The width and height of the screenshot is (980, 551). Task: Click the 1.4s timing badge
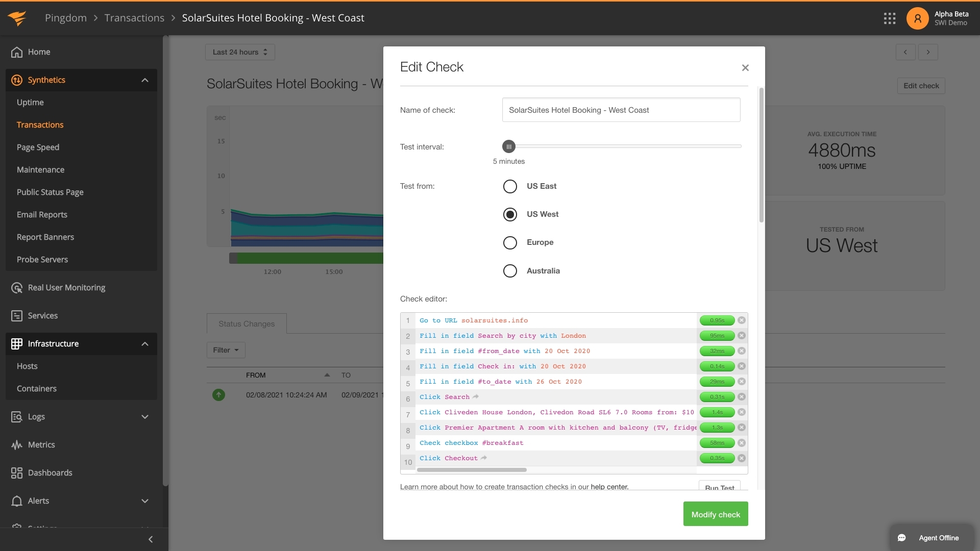[717, 412]
